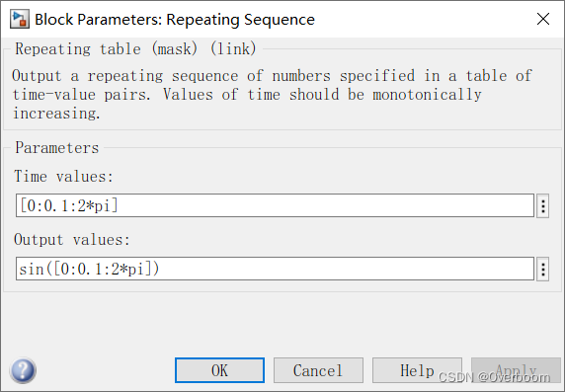Open Time values three-dot options menu
The width and height of the screenshot is (565, 392).
click(542, 205)
